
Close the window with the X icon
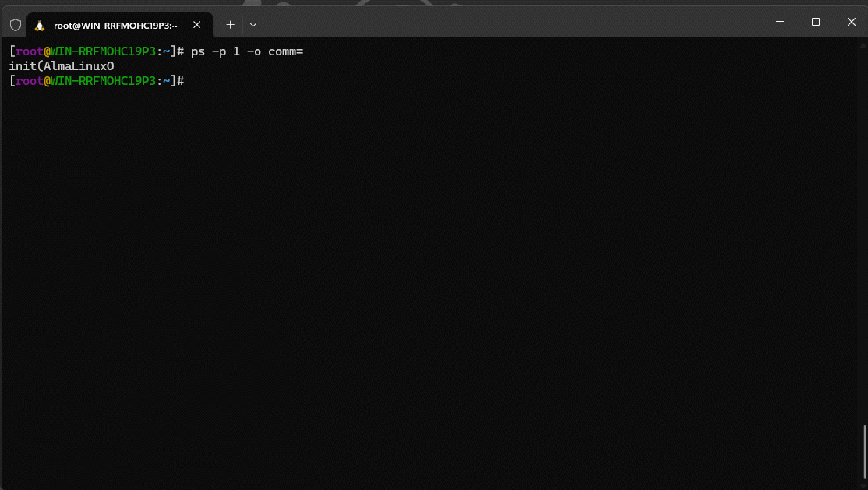pyautogui.click(x=852, y=21)
